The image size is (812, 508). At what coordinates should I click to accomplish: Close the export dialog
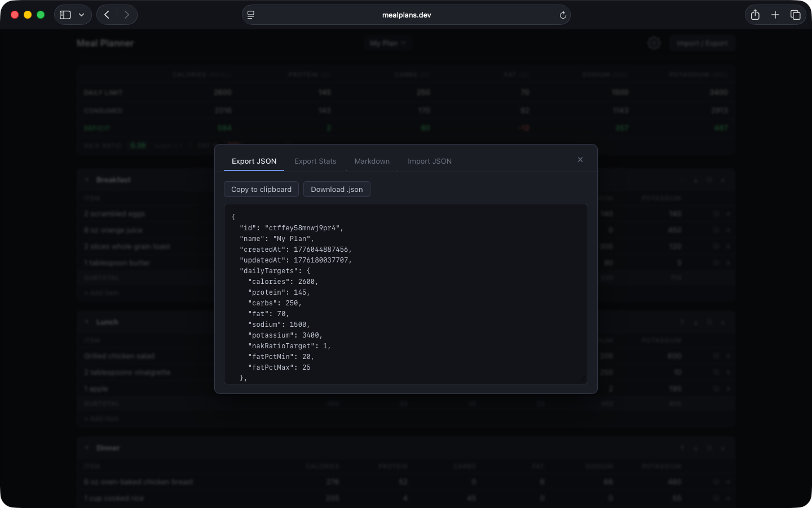580,160
